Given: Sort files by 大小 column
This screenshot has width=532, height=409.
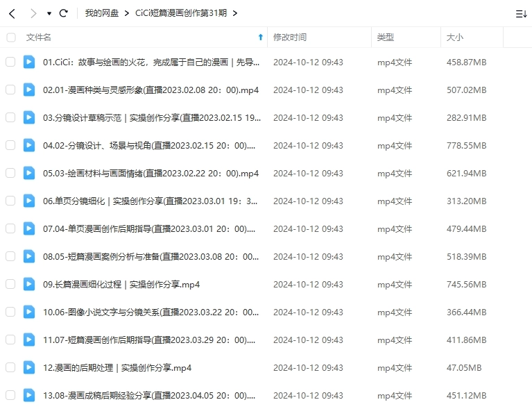Looking at the screenshot, I should (x=455, y=37).
